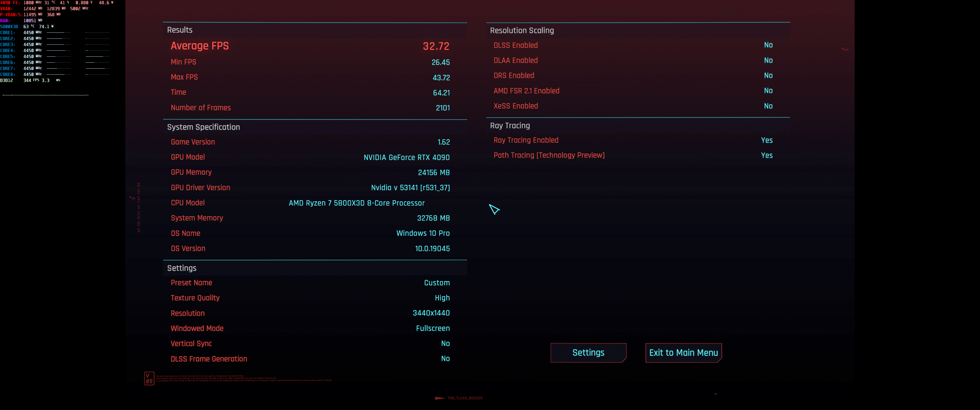Click the Settings button
The height and width of the screenshot is (410, 980).
point(588,352)
